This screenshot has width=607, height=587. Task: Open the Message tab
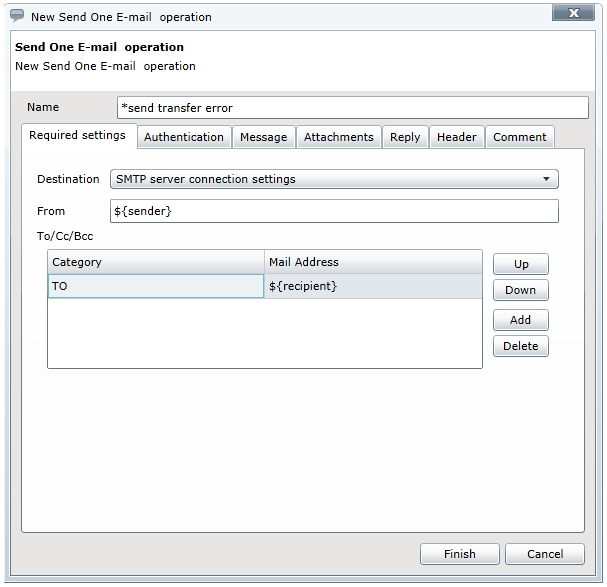(x=263, y=137)
